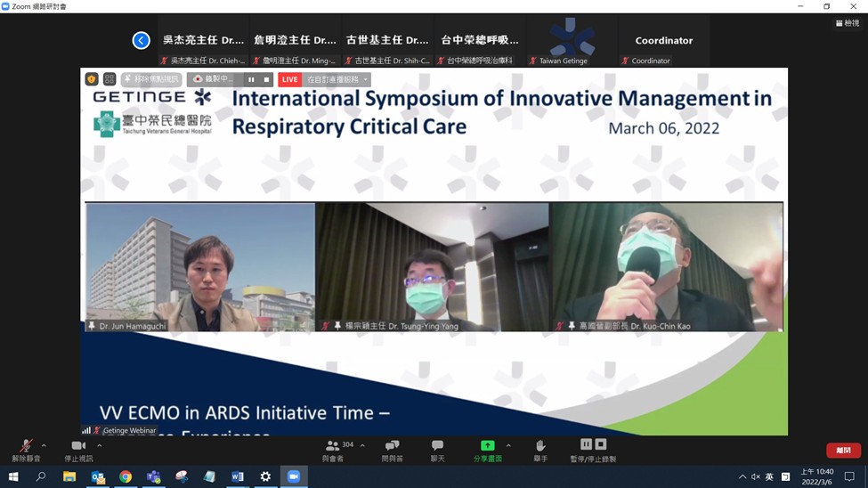Open Google Chrome from the taskbar

click(126, 476)
